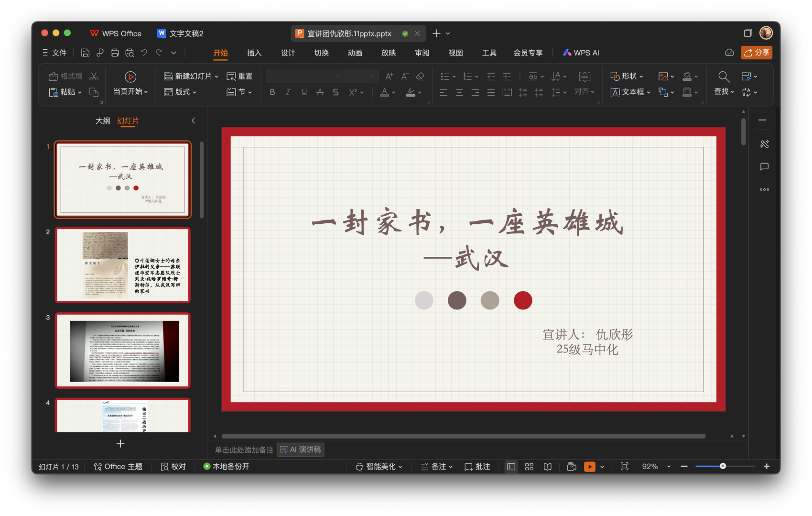
Task: Click the clear formatting eraser icon
Action: pyautogui.click(x=421, y=76)
